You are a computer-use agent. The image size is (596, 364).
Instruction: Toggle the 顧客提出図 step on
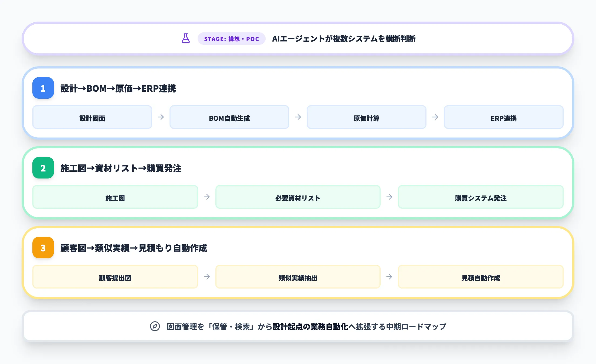115,276
